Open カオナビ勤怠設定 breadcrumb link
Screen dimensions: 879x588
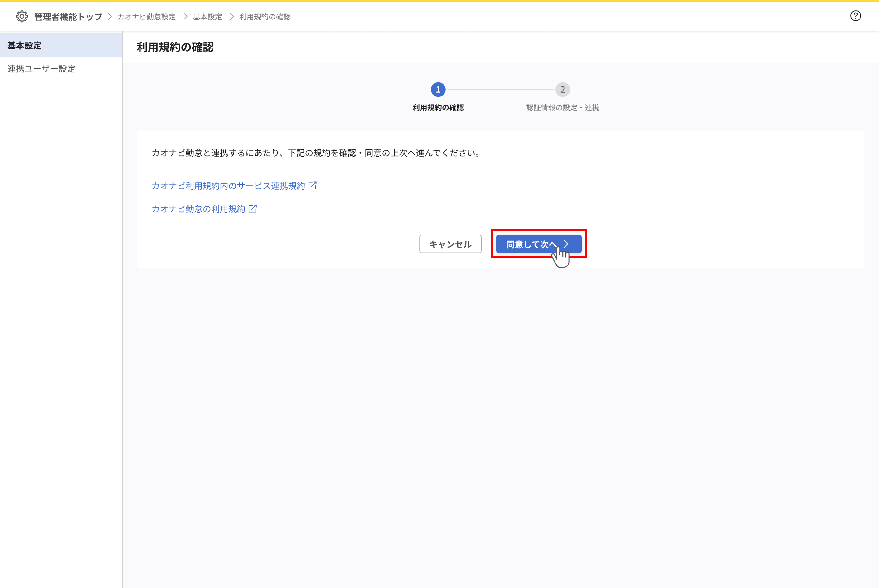click(147, 16)
